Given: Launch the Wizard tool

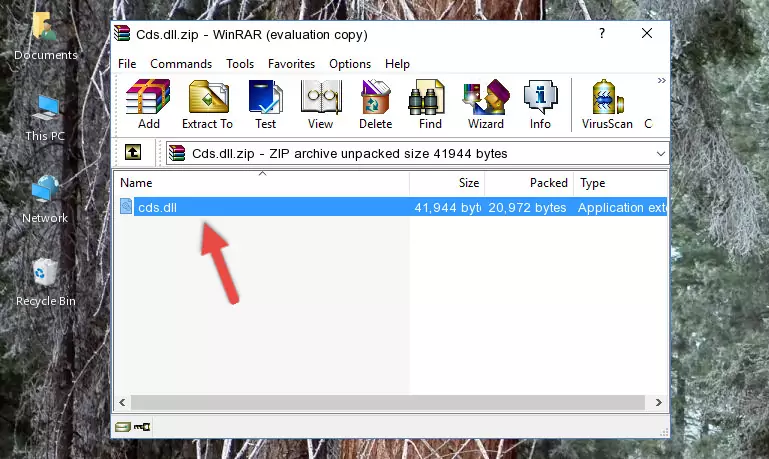Looking at the screenshot, I should [x=486, y=104].
